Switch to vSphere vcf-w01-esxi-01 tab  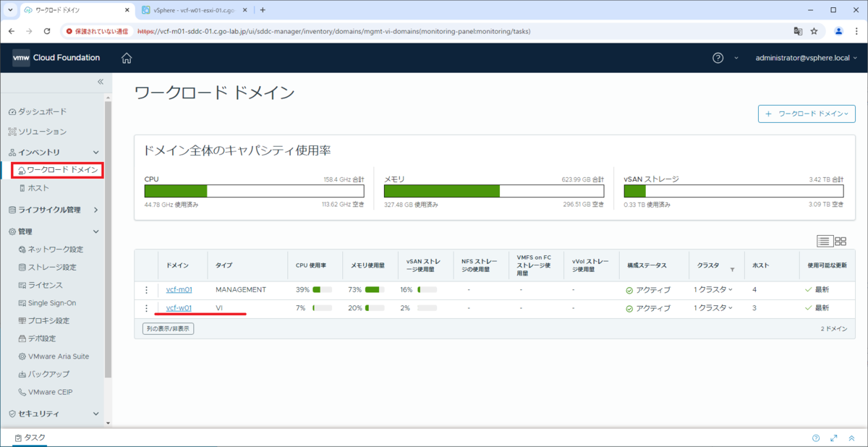(x=194, y=10)
